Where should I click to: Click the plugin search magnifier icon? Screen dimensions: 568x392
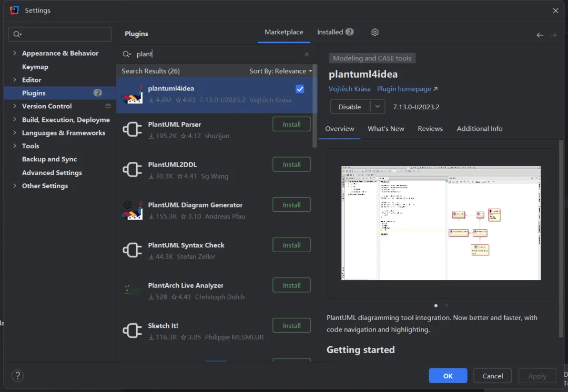pos(126,54)
